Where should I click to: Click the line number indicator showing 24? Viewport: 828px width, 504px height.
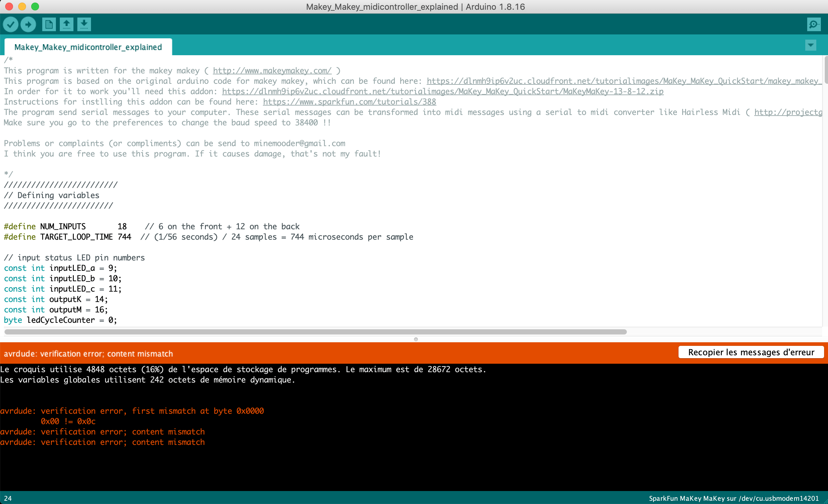(7, 498)
